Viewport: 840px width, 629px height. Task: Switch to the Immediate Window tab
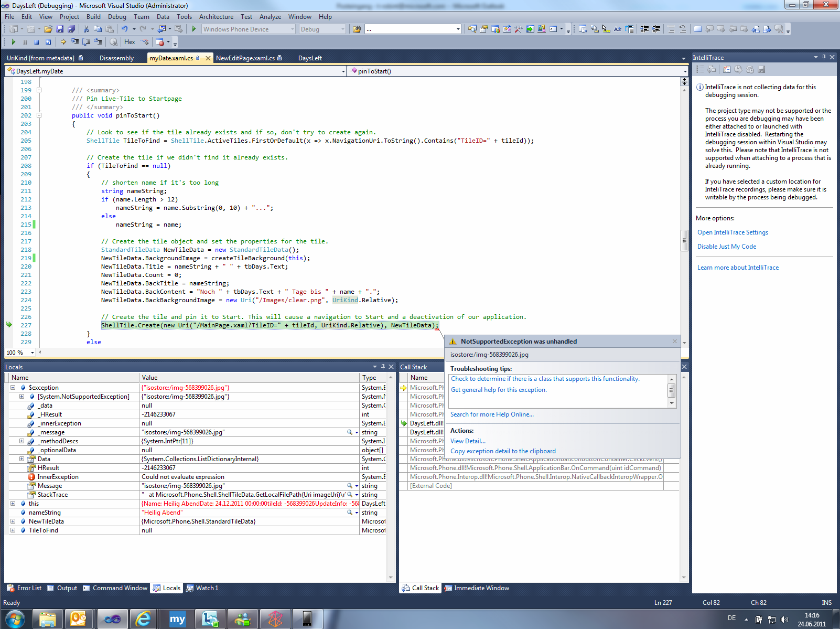coord(477,588)
